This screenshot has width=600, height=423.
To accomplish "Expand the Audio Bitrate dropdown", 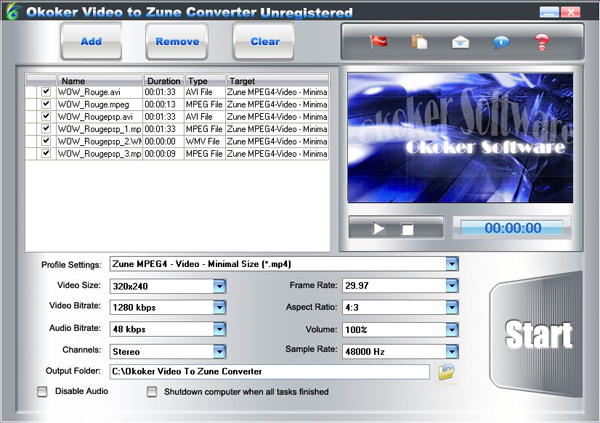I will click(x=220, y=329).
